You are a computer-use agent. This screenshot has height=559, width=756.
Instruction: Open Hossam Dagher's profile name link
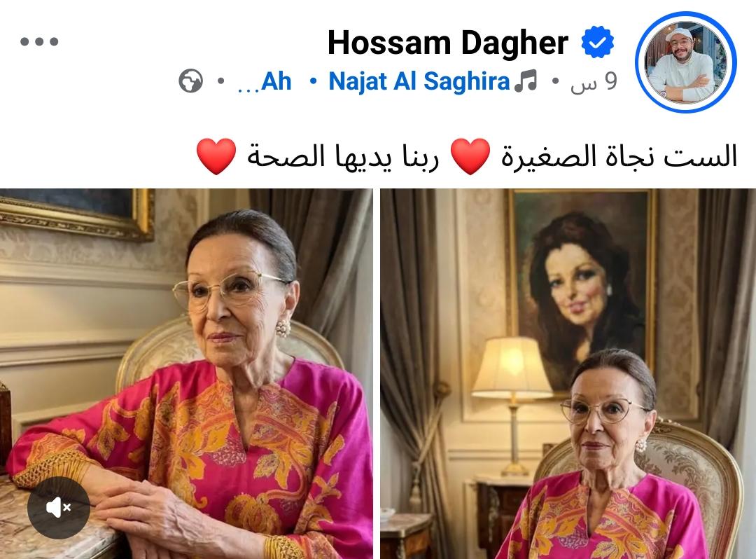[x=448, y=43]
